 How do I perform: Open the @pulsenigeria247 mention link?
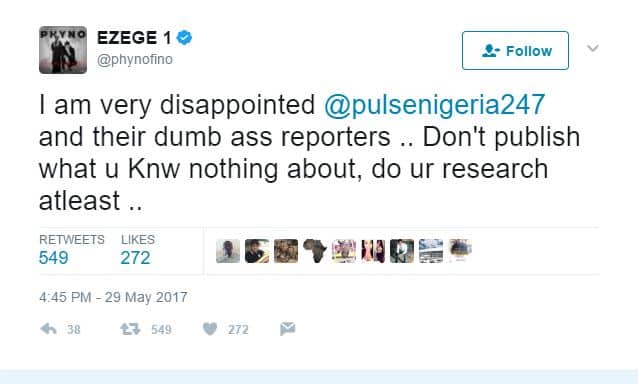pyautogui.click(x=434, y=105)
